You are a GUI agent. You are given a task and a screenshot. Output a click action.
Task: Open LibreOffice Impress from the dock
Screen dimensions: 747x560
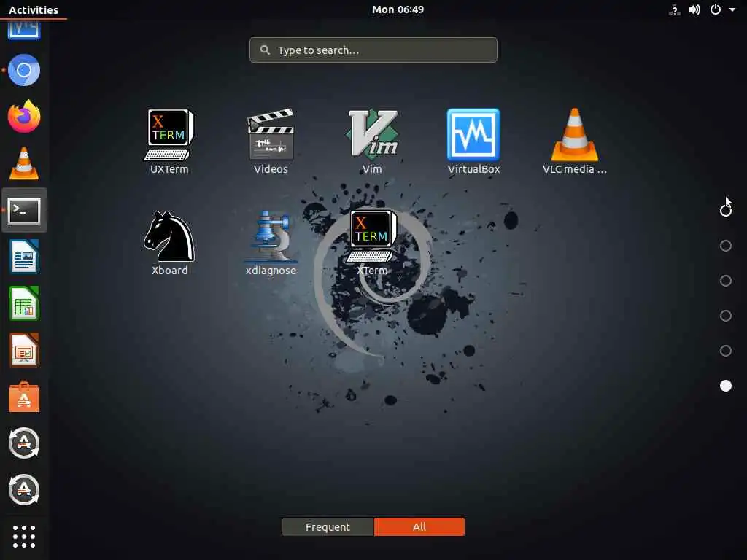pos(24,350)
